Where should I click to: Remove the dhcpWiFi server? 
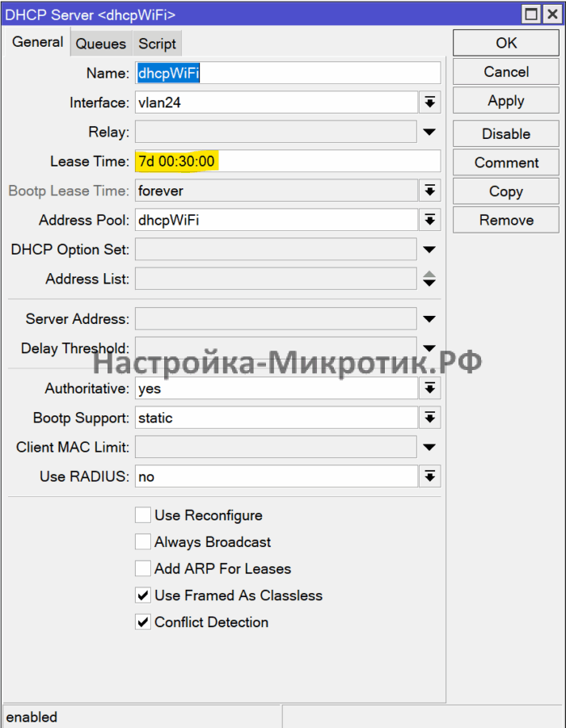click(x=505, y=220)
